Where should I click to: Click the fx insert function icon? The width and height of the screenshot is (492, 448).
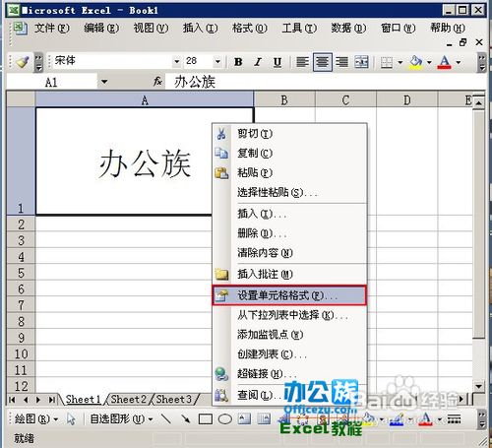pos(157,81)
